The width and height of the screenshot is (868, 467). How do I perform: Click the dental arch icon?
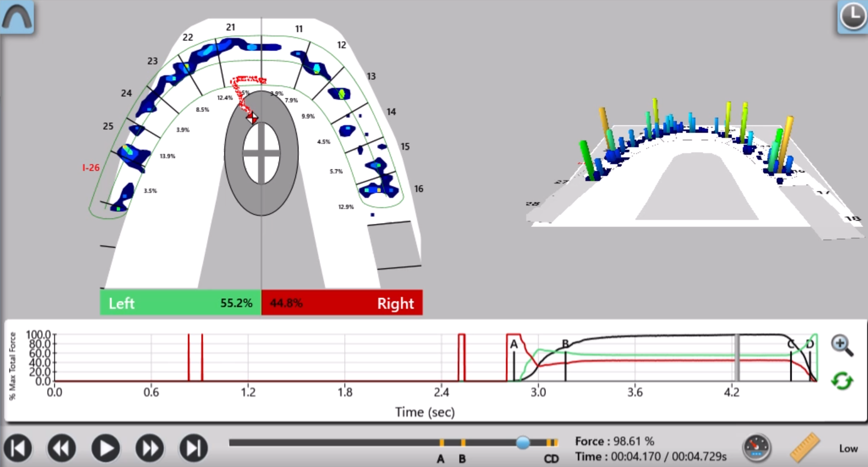(x=17, y=17)
